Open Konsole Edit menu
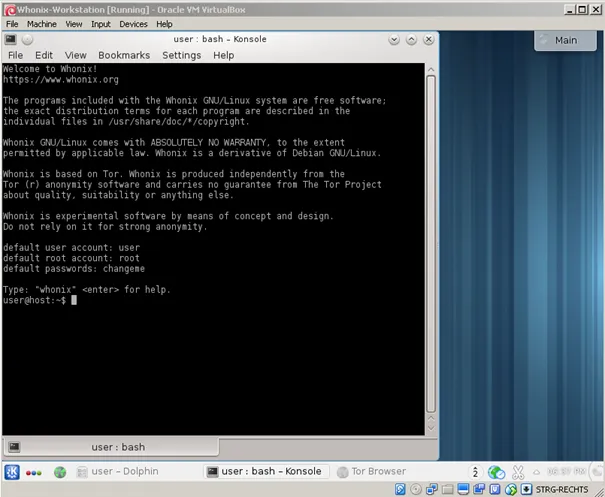Viewport: 605px width, 497px height. (x=44, y=55)
